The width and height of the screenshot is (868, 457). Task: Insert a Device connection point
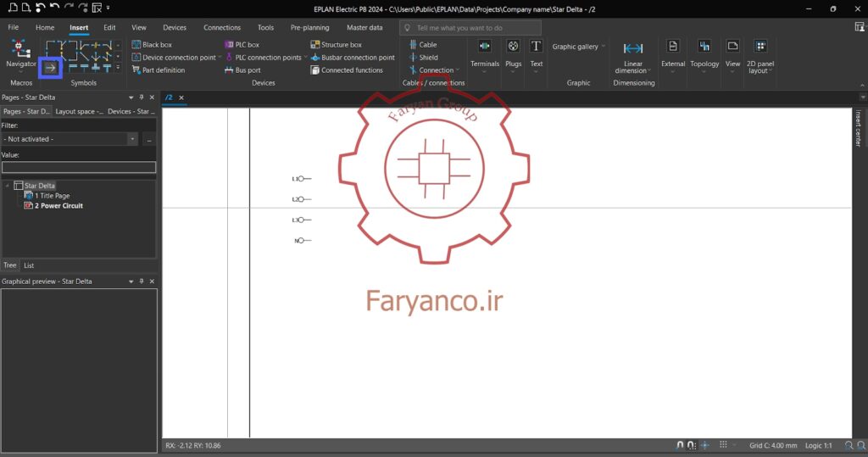pos(174,57)
